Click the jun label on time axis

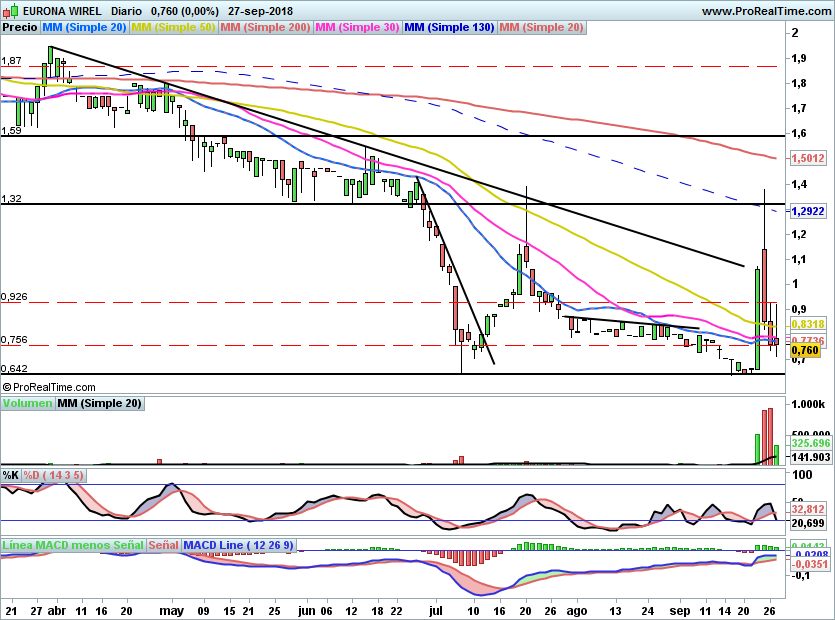click(x=307, y=610)
